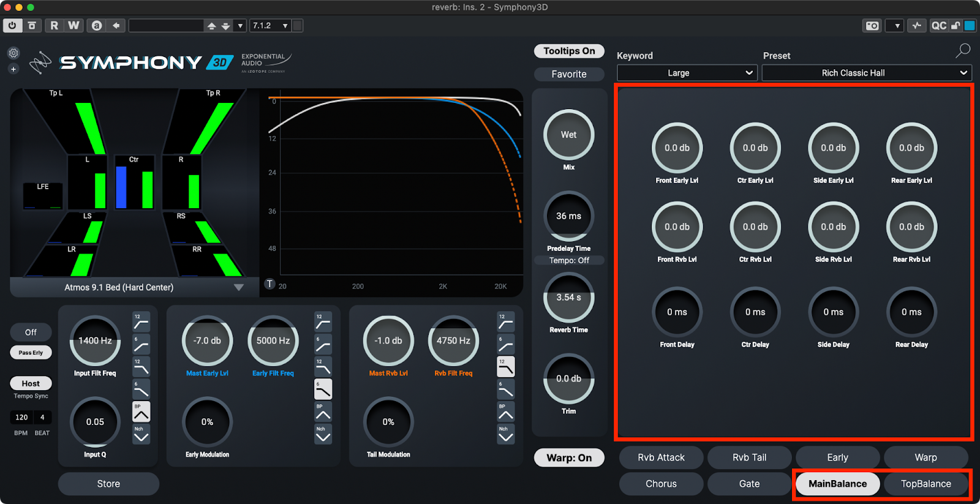Screen dimensions: 980x504
Task: Toggle the Warp: On switch
Action: [569, 457]
